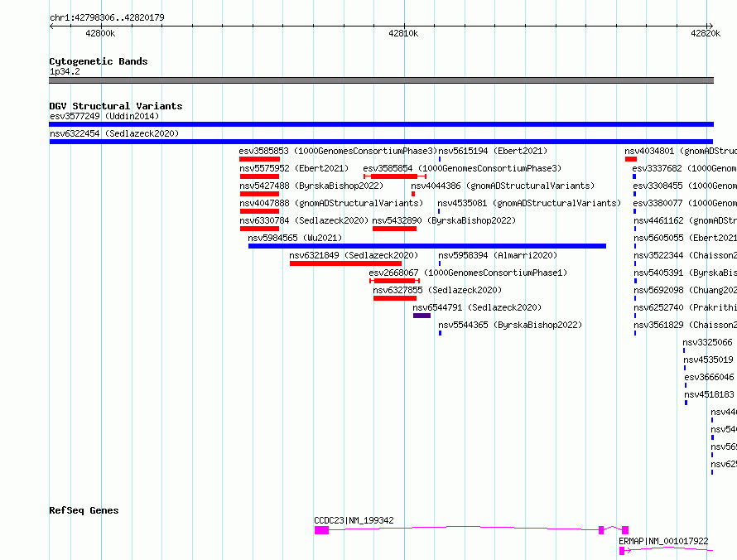Click the red bar beneath nsv5575952
This screenshot has width=737, height=560.
coord(259,176)
